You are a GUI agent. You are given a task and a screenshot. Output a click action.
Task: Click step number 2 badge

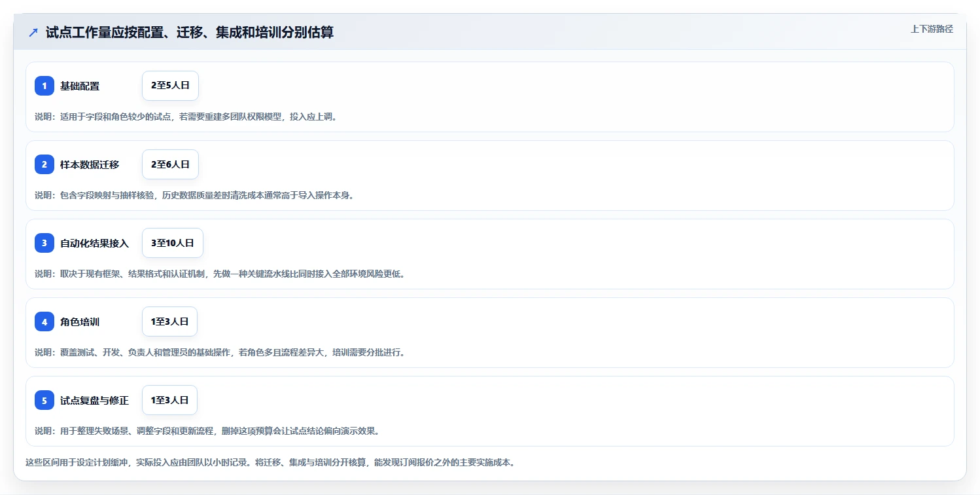[44, 164]
